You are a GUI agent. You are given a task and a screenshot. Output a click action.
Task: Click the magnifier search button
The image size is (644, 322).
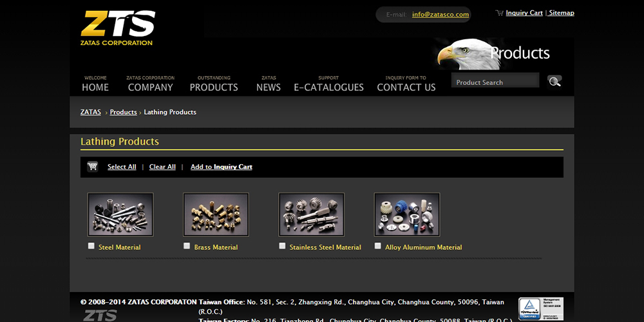(554, 81)
